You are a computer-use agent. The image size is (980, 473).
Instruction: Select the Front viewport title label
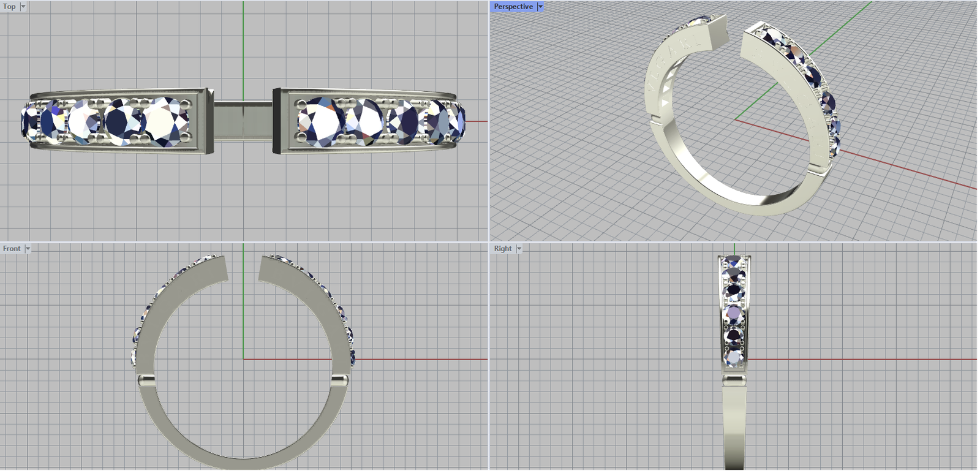[x=12, y=249]
